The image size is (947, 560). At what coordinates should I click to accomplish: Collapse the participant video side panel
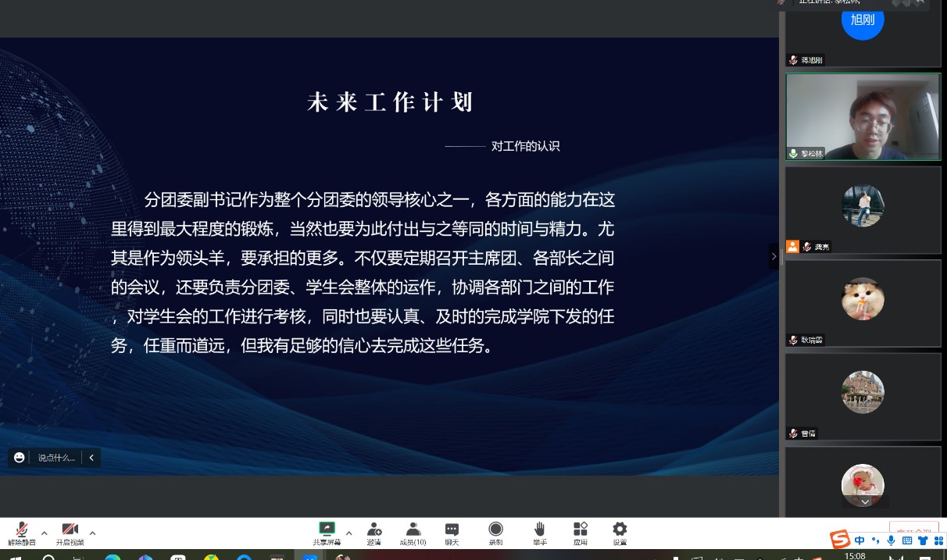pyautogui.click(x=774, y=256)
